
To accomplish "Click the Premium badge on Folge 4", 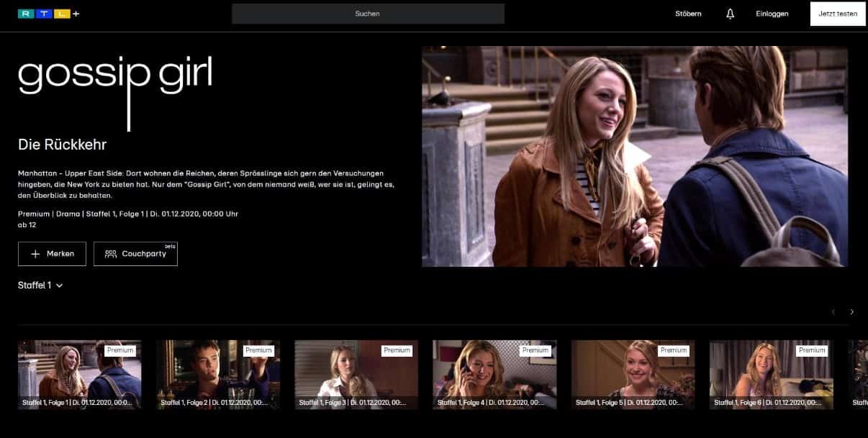I will 535,350.
